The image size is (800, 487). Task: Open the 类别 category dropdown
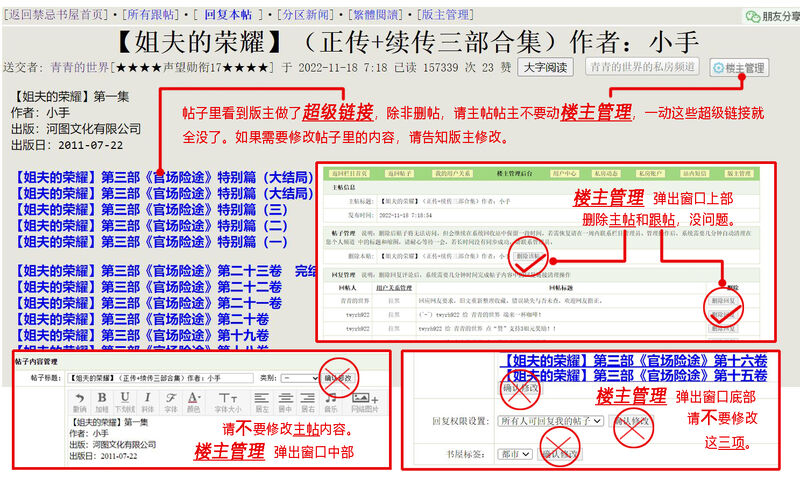[x=299, y=379]
